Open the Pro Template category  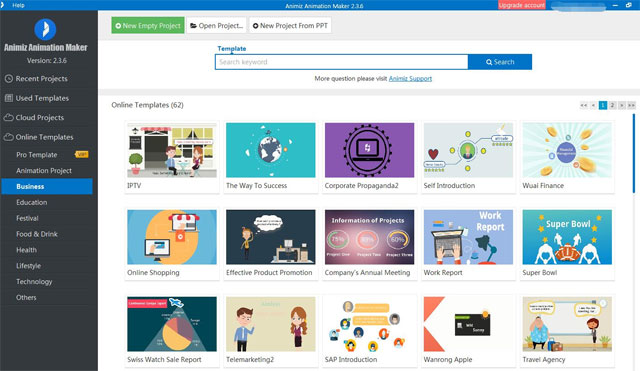pos(37,155)
